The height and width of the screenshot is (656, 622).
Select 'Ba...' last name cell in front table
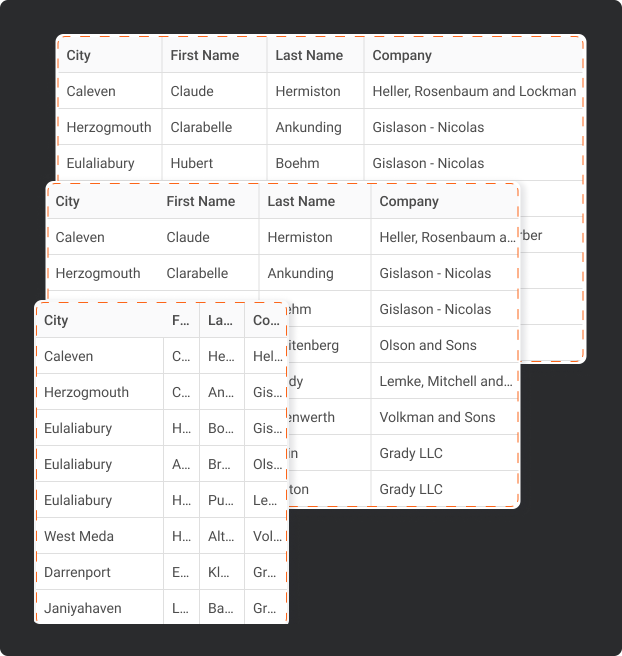pos(221,608)
